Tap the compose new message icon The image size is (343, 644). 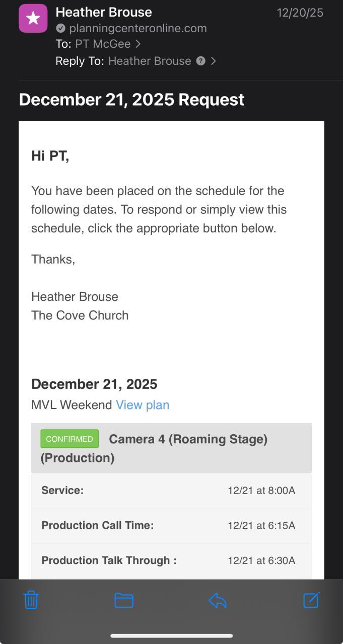pyautogui.click(x=311, y=600)
